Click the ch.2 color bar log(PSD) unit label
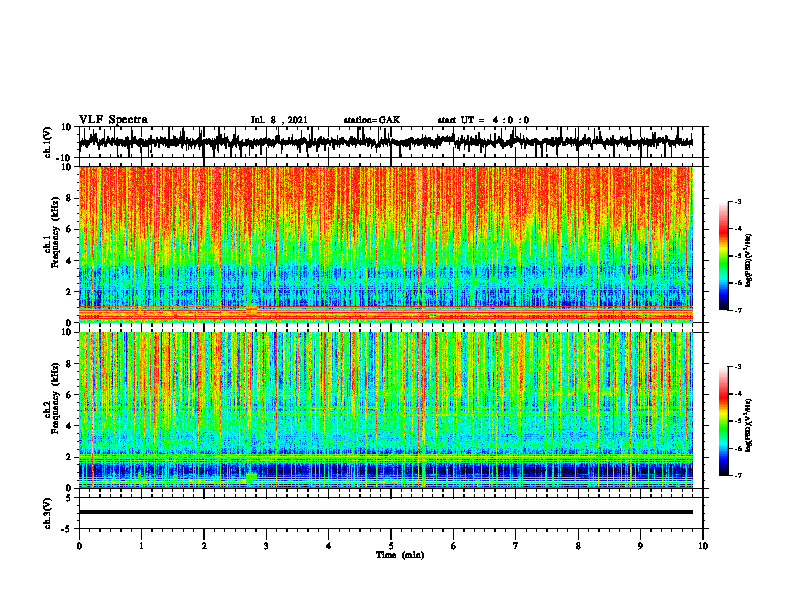Viewport: 792px width, 612px height. (749, 425)
